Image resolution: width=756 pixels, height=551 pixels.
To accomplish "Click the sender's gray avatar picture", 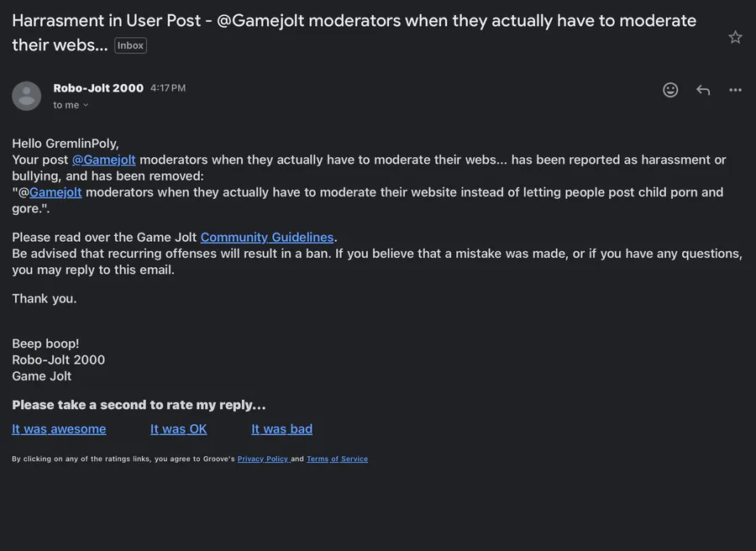I will click(27, 96).
